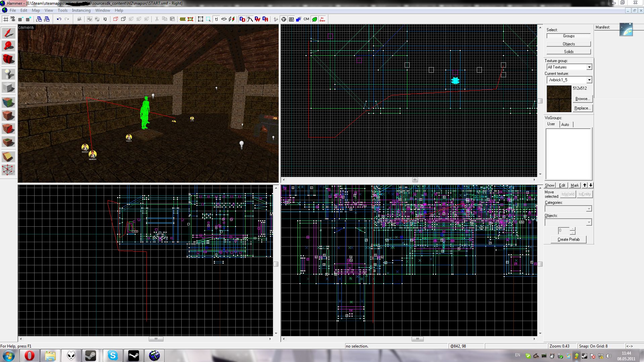The width and height of the screenshot is (644, 362).
Task: Open Skype from the taskbar
Action: pos(112,355)
